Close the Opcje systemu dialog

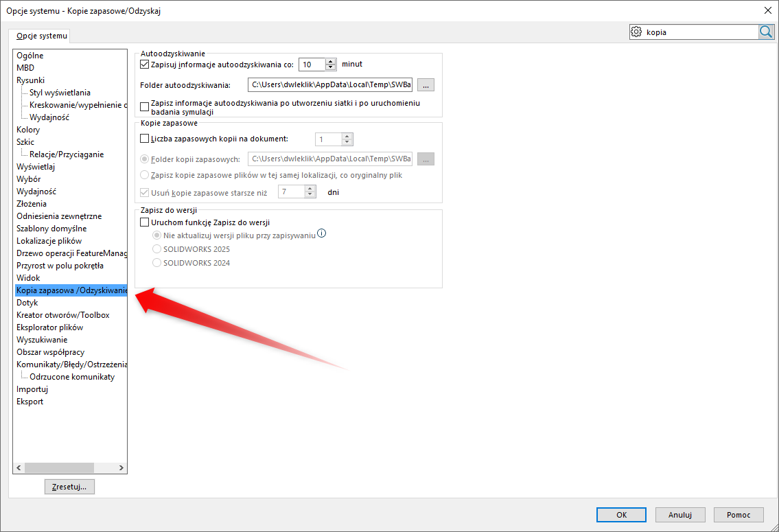pyautogui.click(x=767, y=10)
